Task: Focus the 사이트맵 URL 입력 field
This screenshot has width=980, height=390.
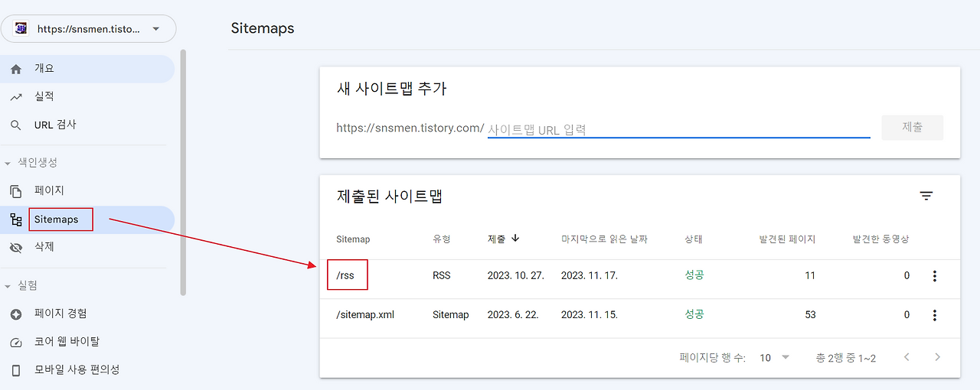Action: click(x=678, y=129)
